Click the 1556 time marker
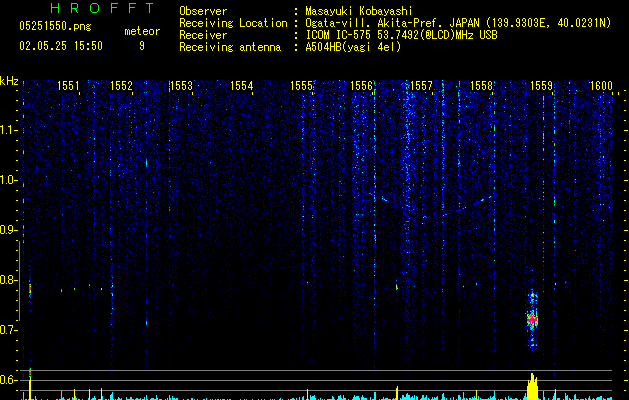The height and width of the screenshot is (400, 629). tap(361, 86)
